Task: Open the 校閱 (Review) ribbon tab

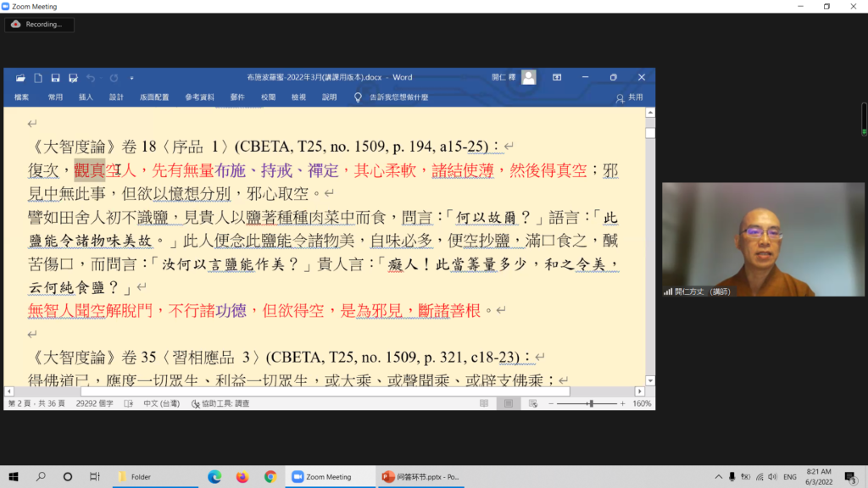Action: click(x=268, y=97)
